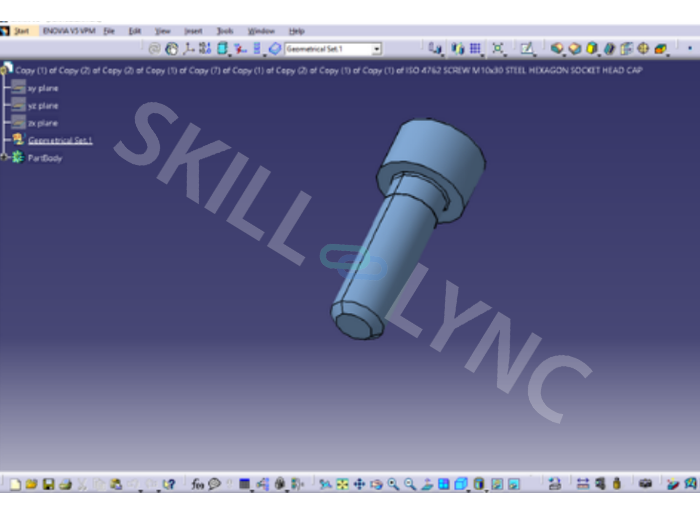The height and width of the screenshot is (514, 700).
Task: Toggle the Hide/Show icon
Action: click(x=497, y=484)
